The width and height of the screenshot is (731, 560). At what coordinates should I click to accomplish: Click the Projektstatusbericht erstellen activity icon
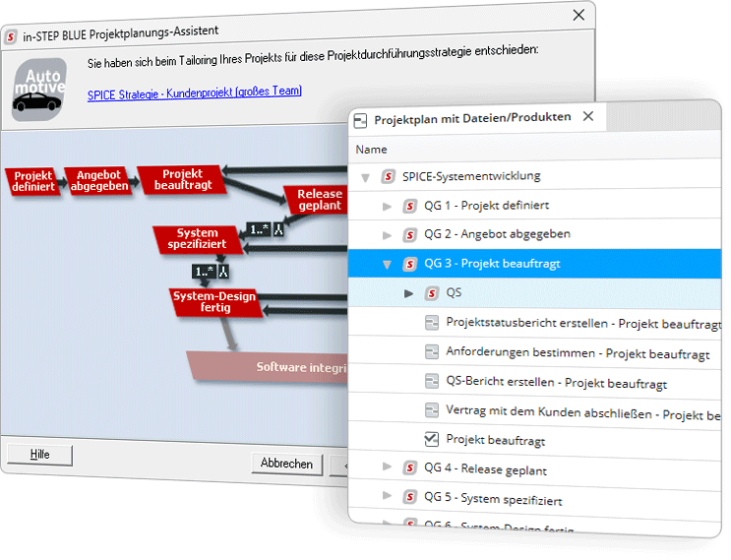pos(431,323)
